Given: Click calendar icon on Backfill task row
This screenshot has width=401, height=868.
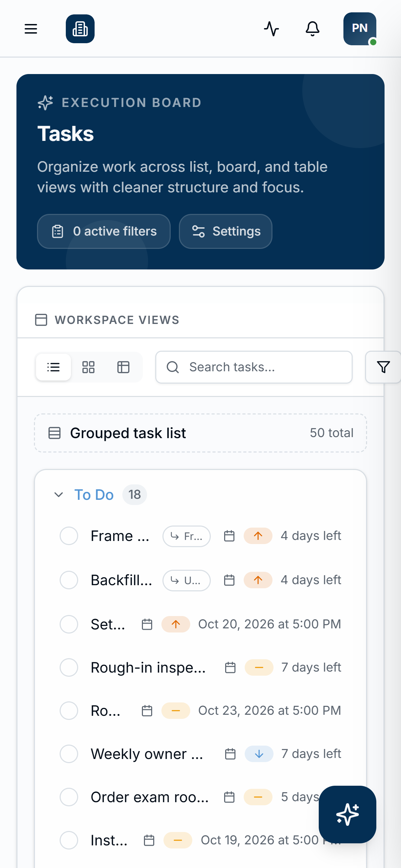Looking at the screenshot, I should click(229, 580).
